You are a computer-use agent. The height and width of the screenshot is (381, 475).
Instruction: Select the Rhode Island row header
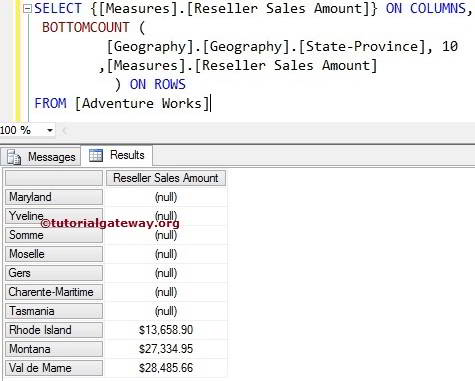[x=54, y=330]
